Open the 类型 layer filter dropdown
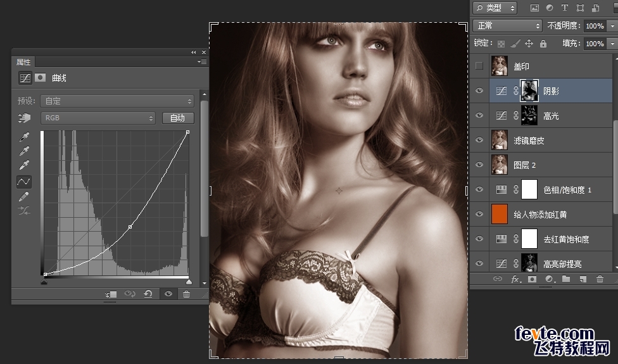 (495, 8)
